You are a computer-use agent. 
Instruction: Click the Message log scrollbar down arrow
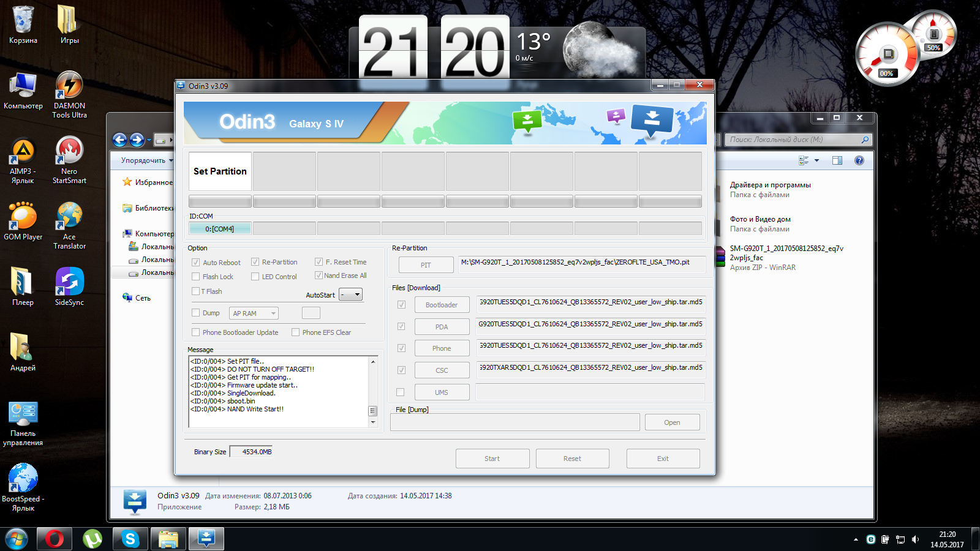(373, 422)
